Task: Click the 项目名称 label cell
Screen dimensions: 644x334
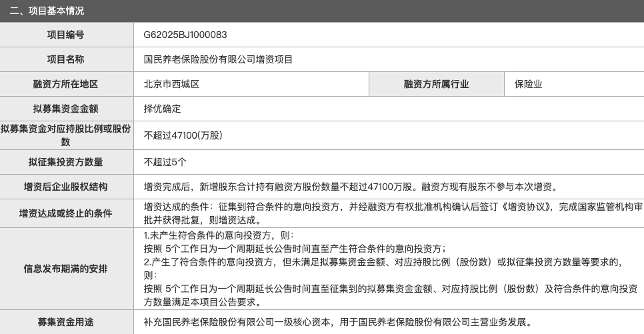Action: coord(66,59)
